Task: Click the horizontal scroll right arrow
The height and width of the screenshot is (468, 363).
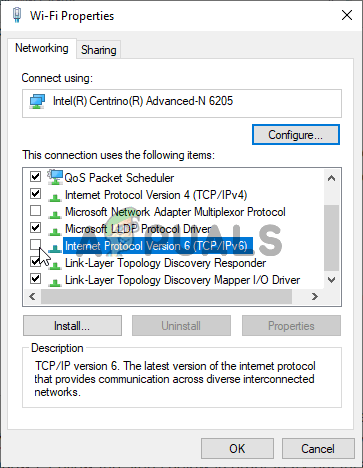Action: (315, 296)
